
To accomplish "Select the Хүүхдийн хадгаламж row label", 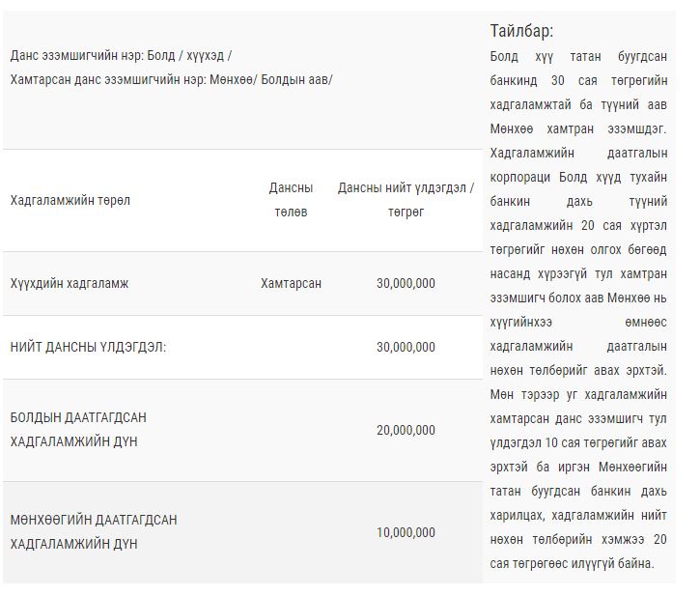I will 70,283.
